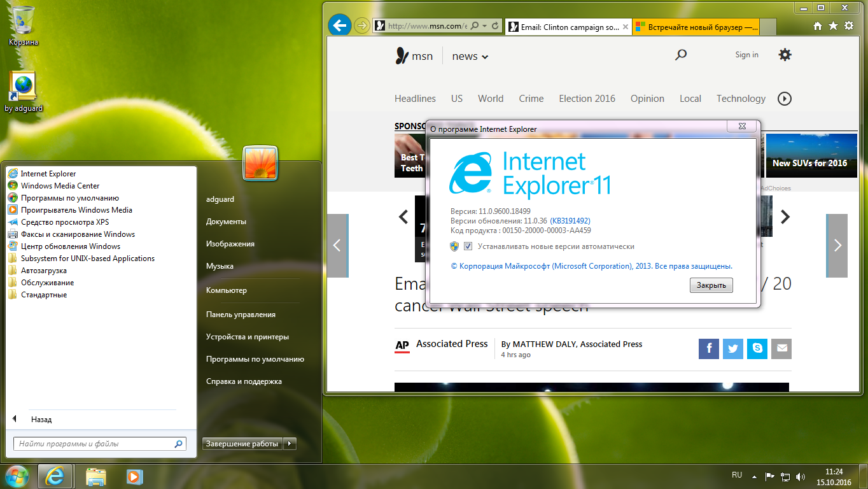Select the Headlines news tab
Viewport: 868px width, 489px height.
[x=415, y=99]
